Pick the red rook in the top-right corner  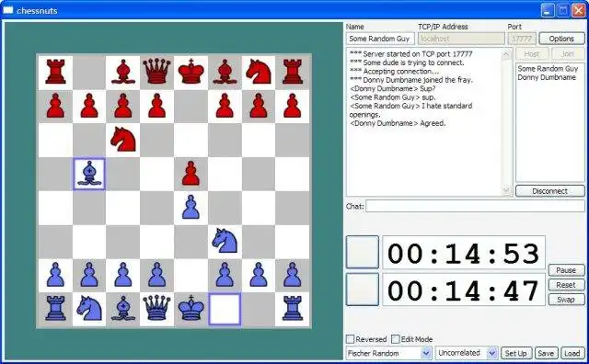tap(293, 72)
